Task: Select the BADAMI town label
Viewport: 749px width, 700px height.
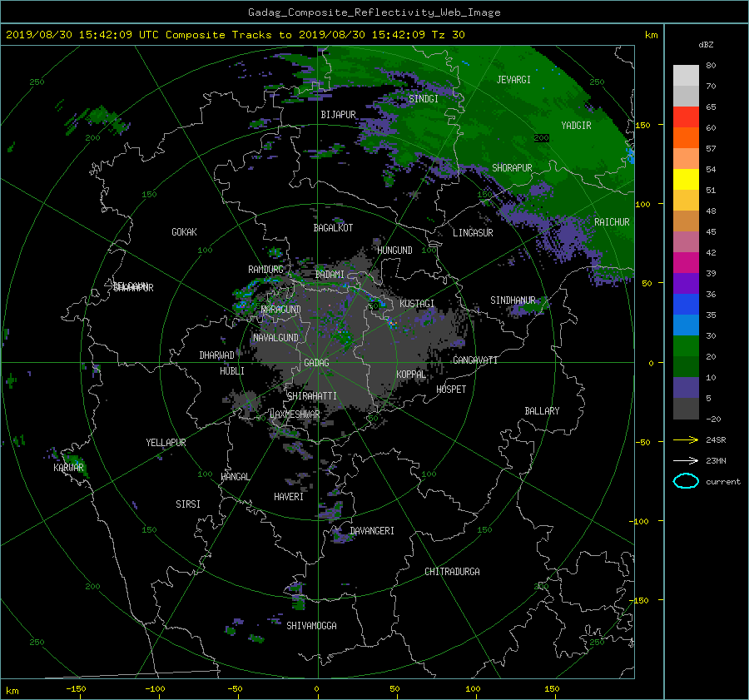Action: [330, 275]
